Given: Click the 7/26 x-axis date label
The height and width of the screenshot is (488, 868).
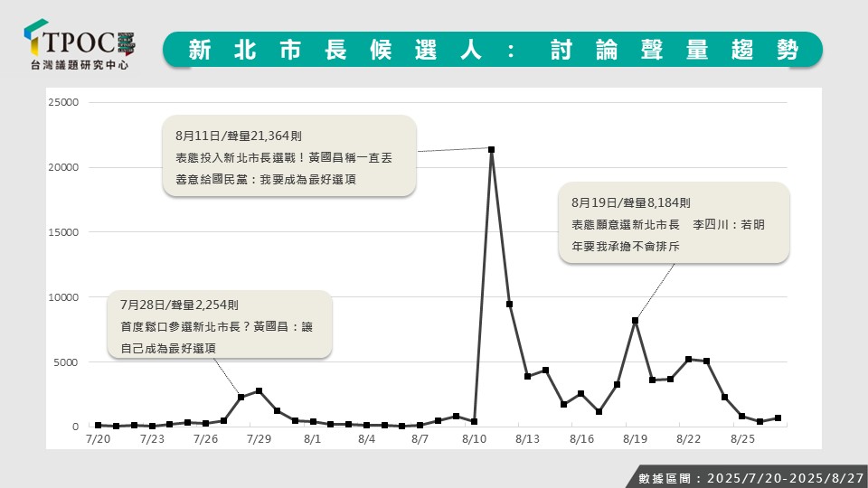Looking at the screenshot, I should coord(205,439).
